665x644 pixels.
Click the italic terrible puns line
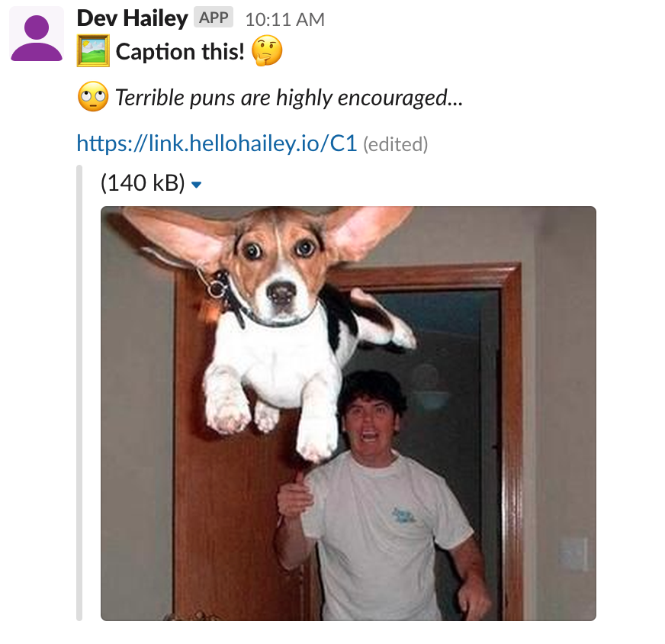[289, 98]
